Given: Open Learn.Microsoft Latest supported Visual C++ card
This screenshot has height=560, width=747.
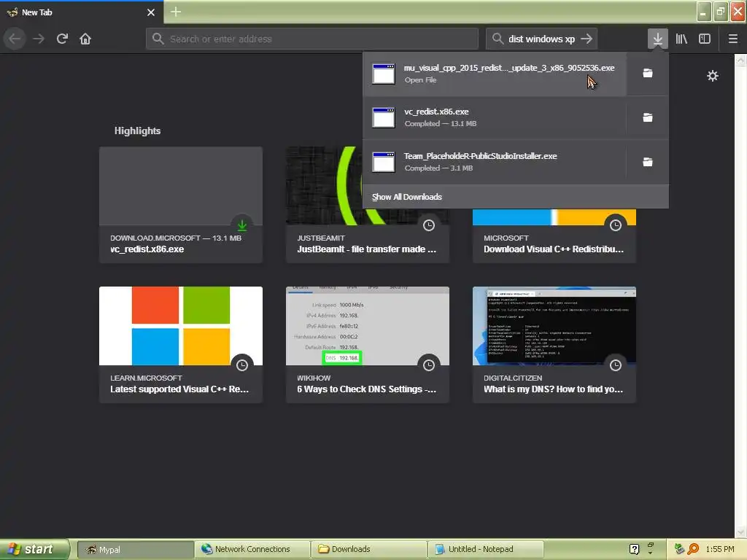Looking at the screenshot, I should pos(181,345).
